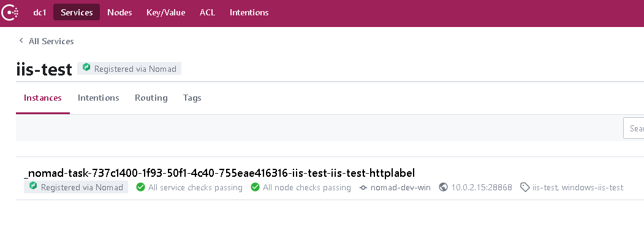
Task: Click the node icon beside nomad-dev-win
Action: click(x=363, y=187)
